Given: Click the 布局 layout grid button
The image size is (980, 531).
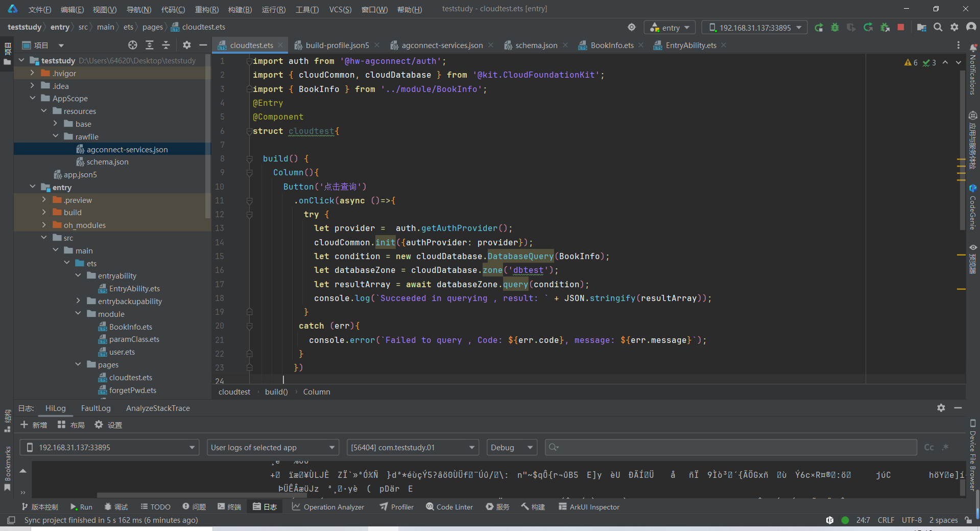Looking at the screenshot, I should pyautogui.click(x=71, y=425).
